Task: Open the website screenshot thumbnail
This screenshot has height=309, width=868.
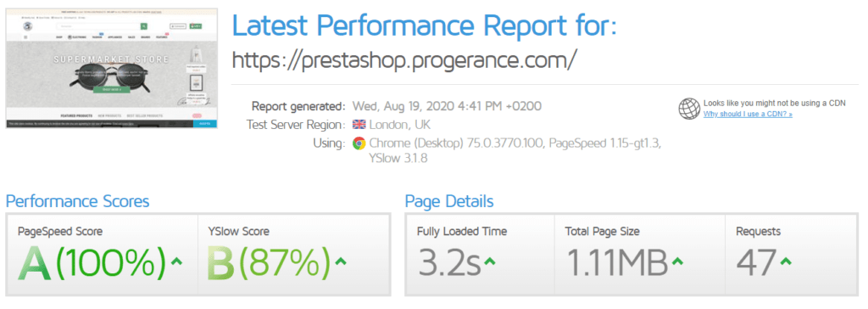Action: coord(112,68)
